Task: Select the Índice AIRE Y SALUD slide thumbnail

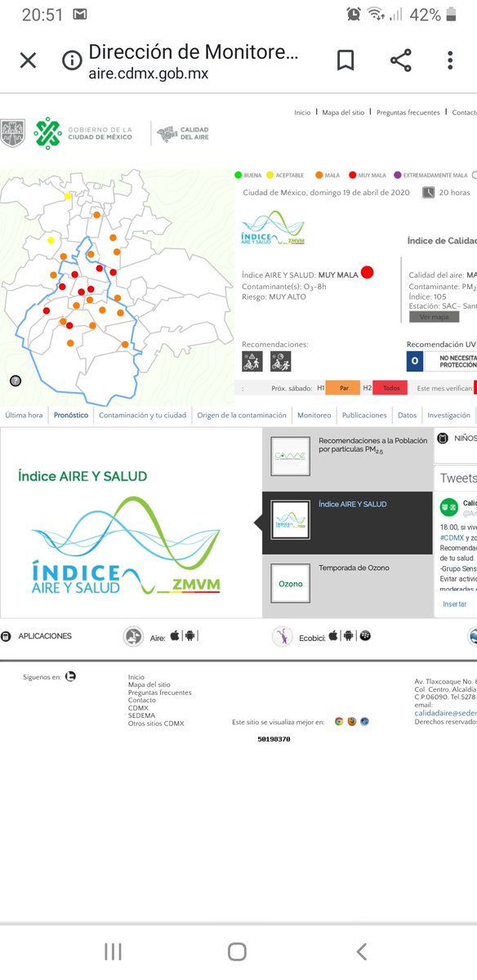Action: [290, 520]
